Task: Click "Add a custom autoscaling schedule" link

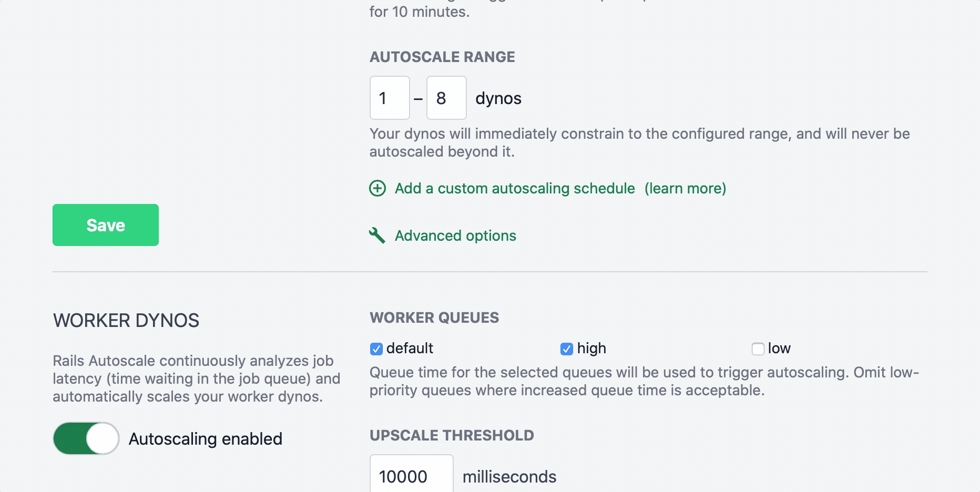Action: [x=514, y=188]
